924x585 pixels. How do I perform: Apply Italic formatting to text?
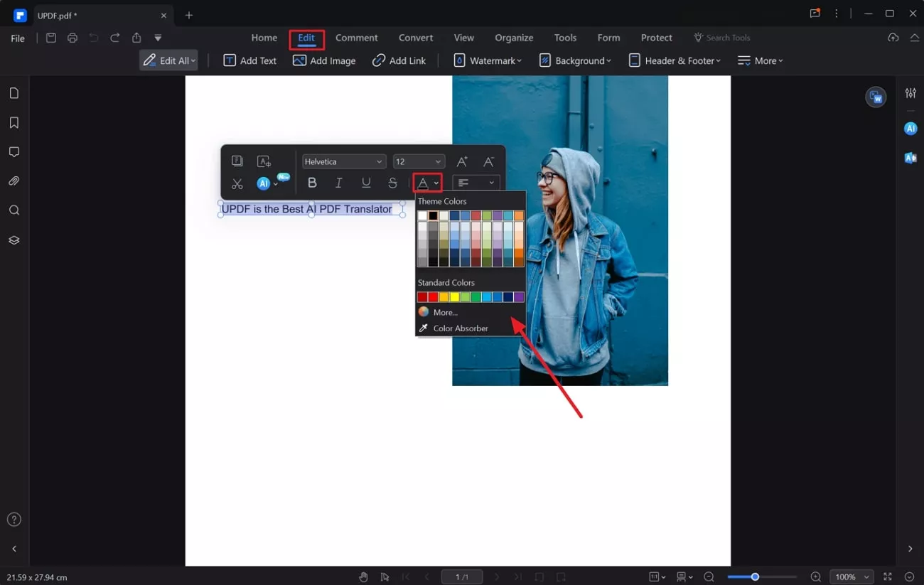tap(339, 183)
